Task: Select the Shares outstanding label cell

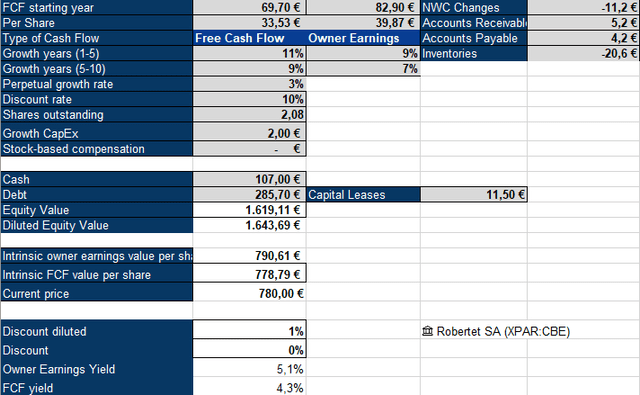Action: (x=96, y=115)
